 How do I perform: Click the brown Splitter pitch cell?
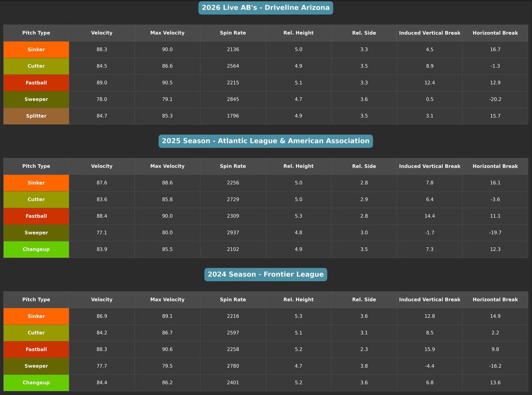pyautogui.click(x=36, y=116)
